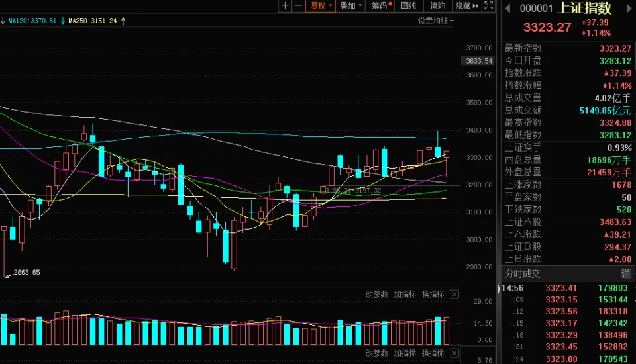This screenshot has width=636, height=364.
Task: Toggle the 筹码 chip distribution view
Action: (x=381, y=6)
